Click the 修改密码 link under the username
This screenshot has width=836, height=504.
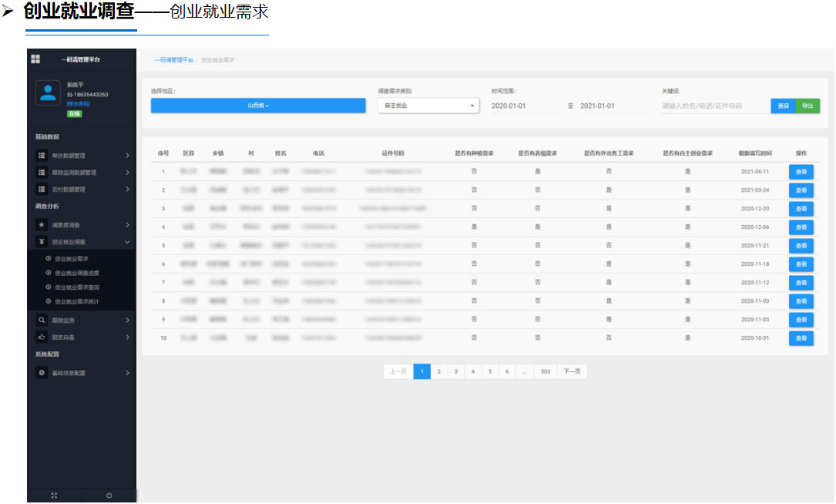79,104
